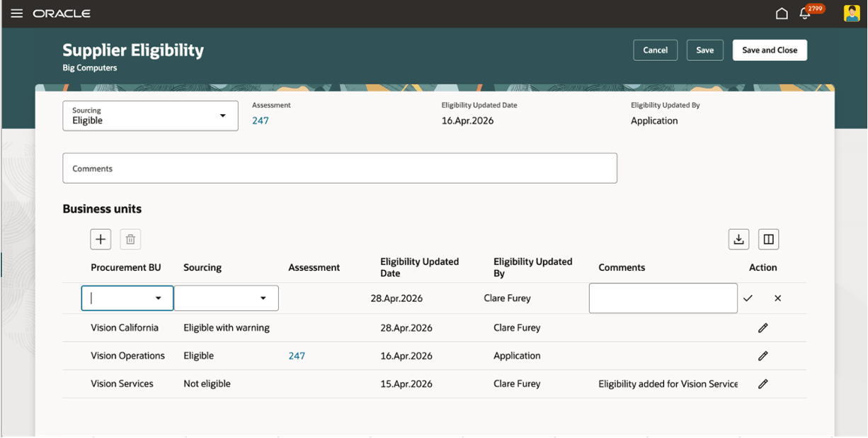Confirm the new row with the checkmark

point(748,298)
